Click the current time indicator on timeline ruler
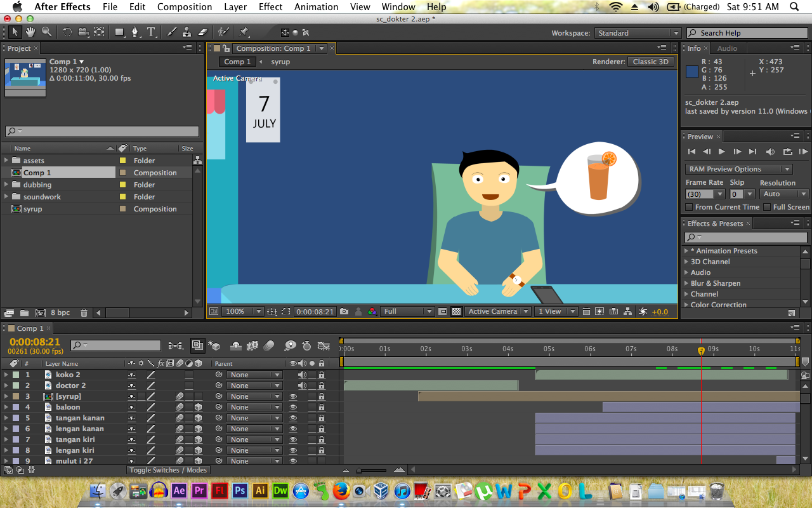 tap(701, 351)
